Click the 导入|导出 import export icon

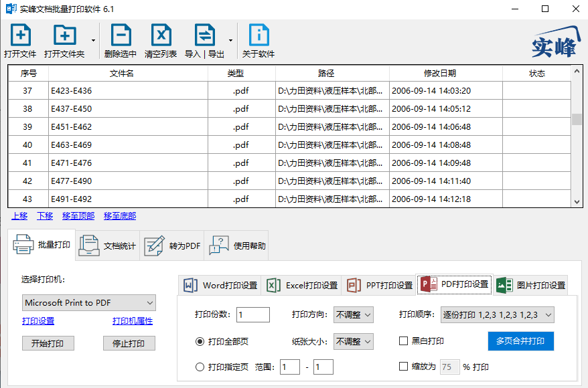tap(205, 35)
